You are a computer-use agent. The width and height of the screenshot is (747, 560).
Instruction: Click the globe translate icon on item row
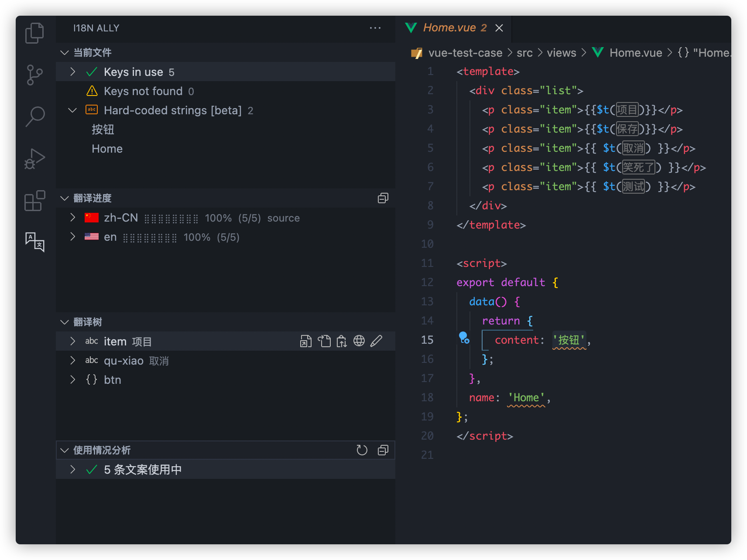[359, 341]
